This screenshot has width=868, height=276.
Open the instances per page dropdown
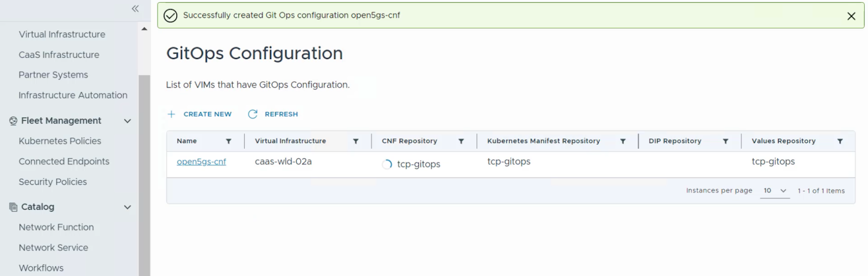coord(775,191)
